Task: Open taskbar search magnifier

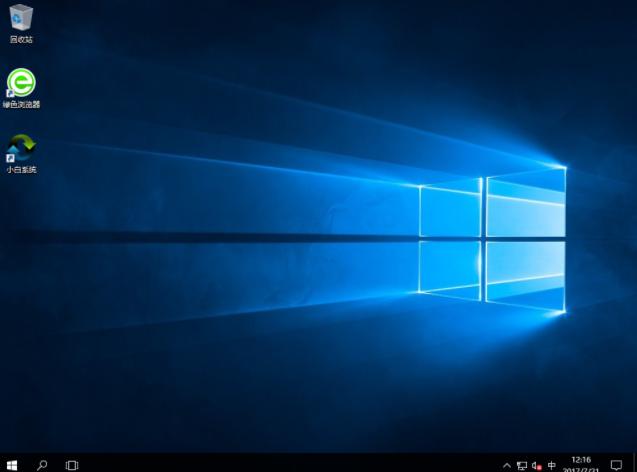Action: [42, 465]
